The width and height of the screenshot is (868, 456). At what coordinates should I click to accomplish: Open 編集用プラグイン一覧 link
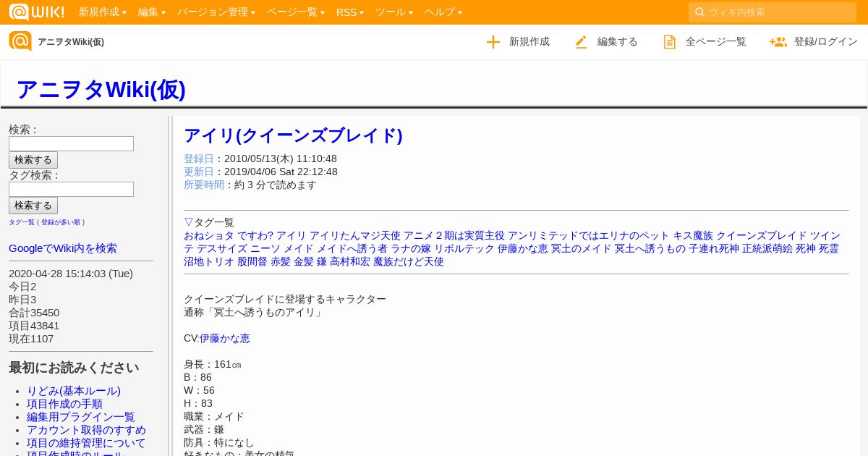81,417
